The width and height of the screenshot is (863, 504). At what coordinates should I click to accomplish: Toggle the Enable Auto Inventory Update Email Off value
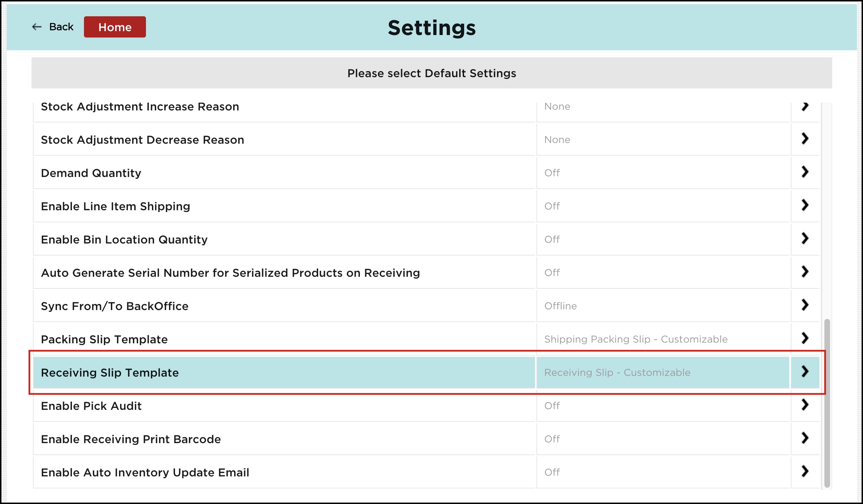tap(552, 472)
